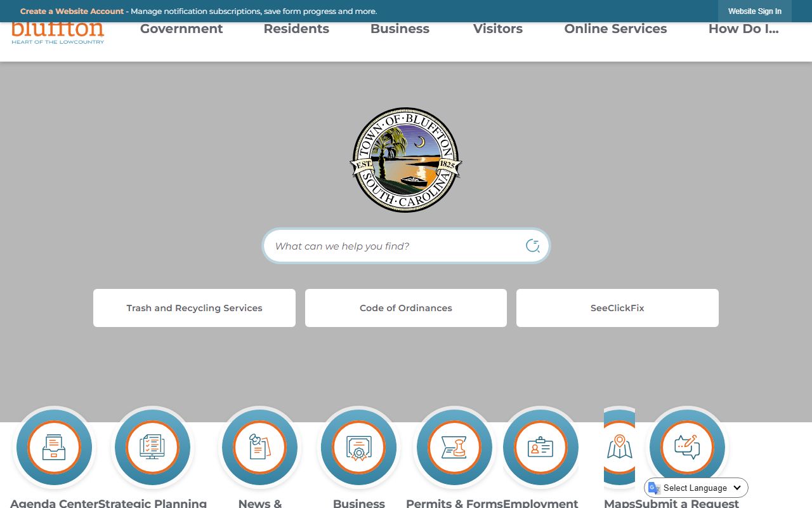Click Trash and Recycling Services button
This screenshot has width=812, height=508.
(194, 308)
